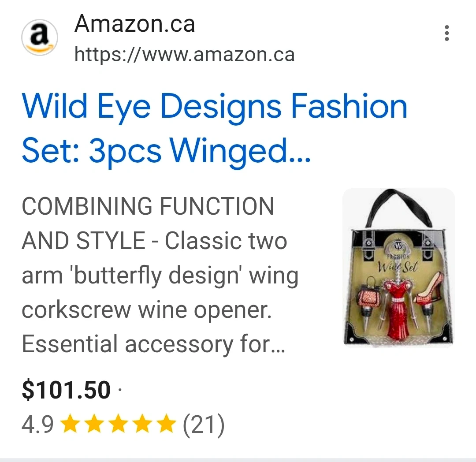Click the $101.50 price
Viewport: 476px width, 462px height.
(x=66, y=391)
